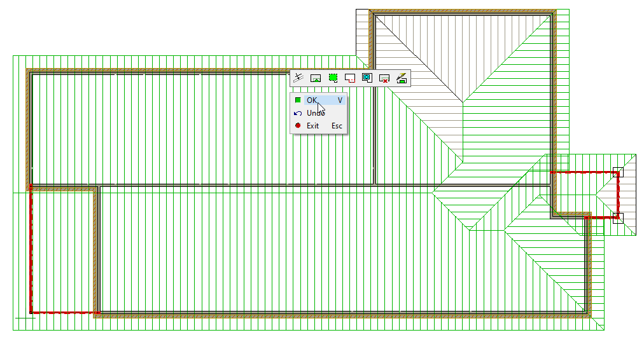
Task: Choose OK in the context menu
Action: click(x=312, y=100)
